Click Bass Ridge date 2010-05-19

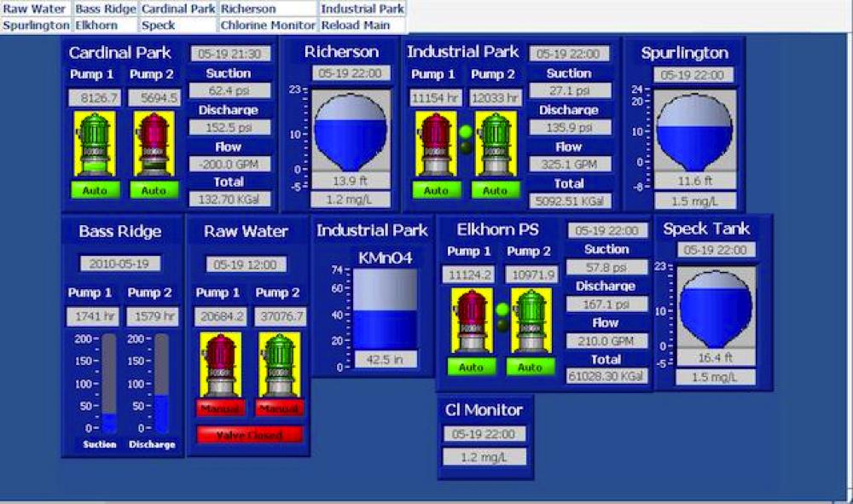pyautogui.click(x=119, y=264)
